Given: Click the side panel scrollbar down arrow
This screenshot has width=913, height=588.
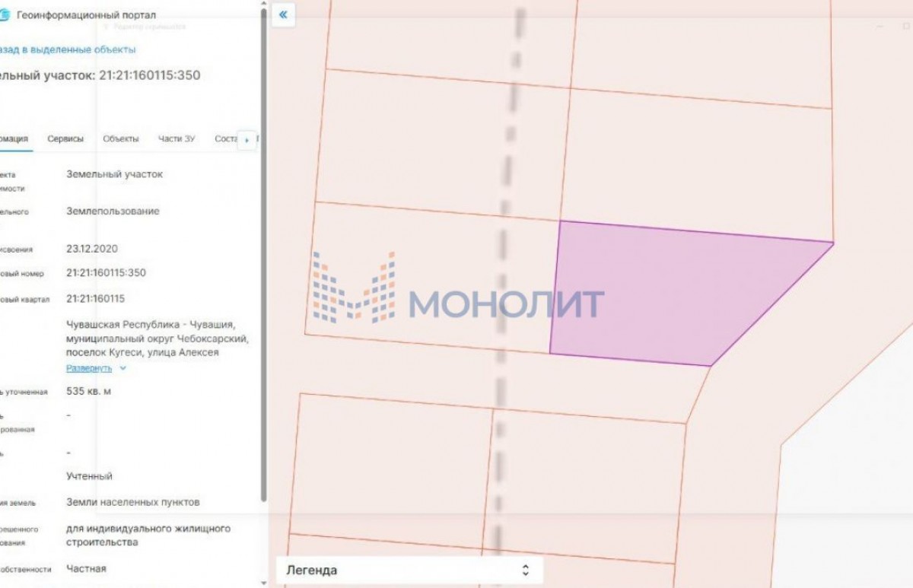Looking at the screenshot, I should [x=263, y=583].
